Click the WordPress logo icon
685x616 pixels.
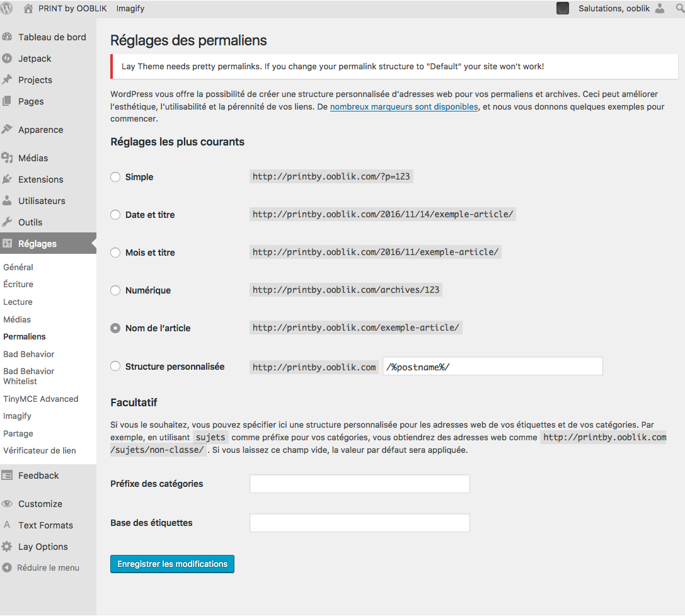7,8
